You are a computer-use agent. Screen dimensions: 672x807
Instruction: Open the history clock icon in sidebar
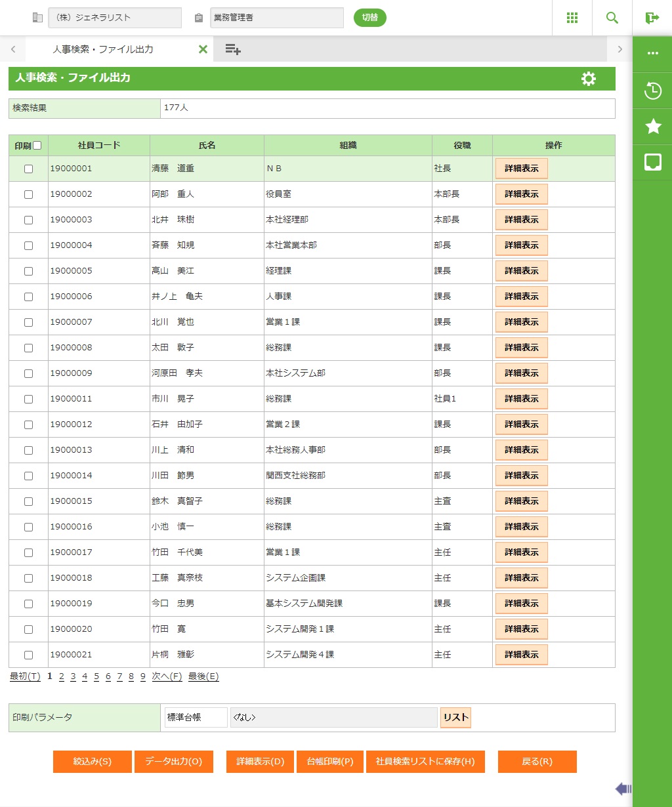pyautogui.click(x=653, y=91)
